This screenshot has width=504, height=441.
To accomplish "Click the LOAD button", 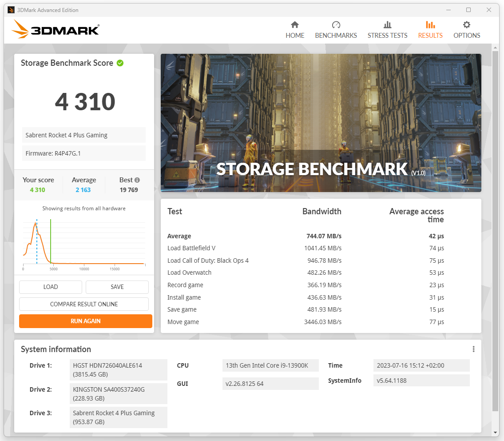I will (51, 287).
